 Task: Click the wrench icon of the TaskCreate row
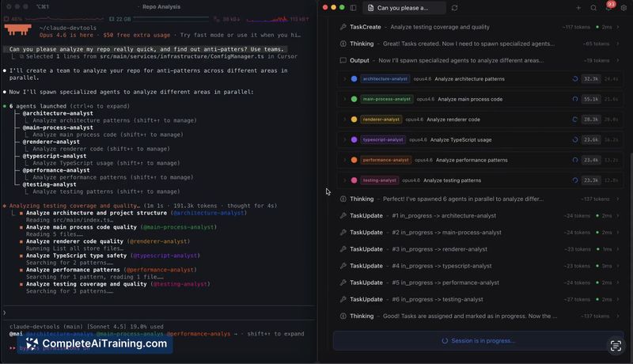(343, 27)
